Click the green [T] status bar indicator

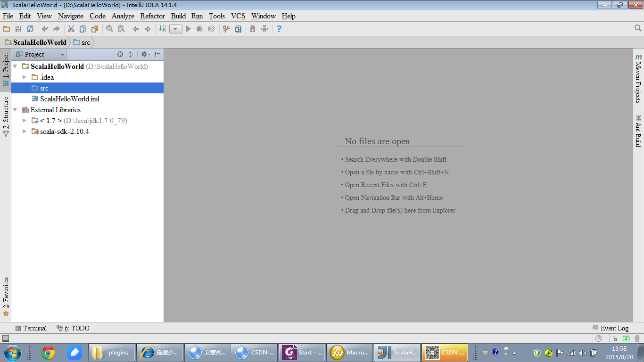626,338
